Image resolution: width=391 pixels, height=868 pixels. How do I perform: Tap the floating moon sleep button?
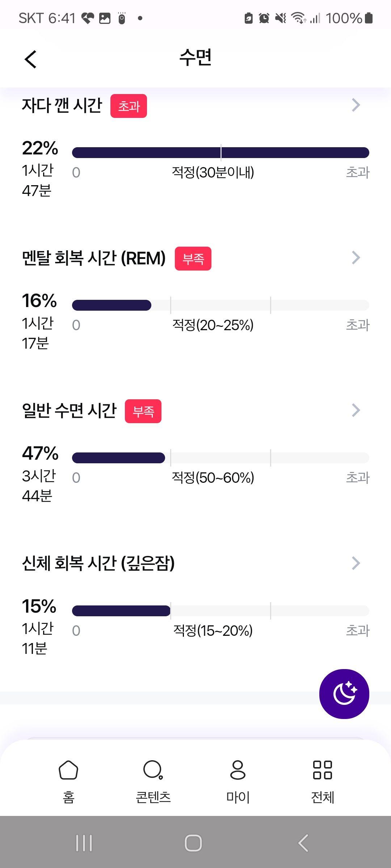[x=344, y=694]
